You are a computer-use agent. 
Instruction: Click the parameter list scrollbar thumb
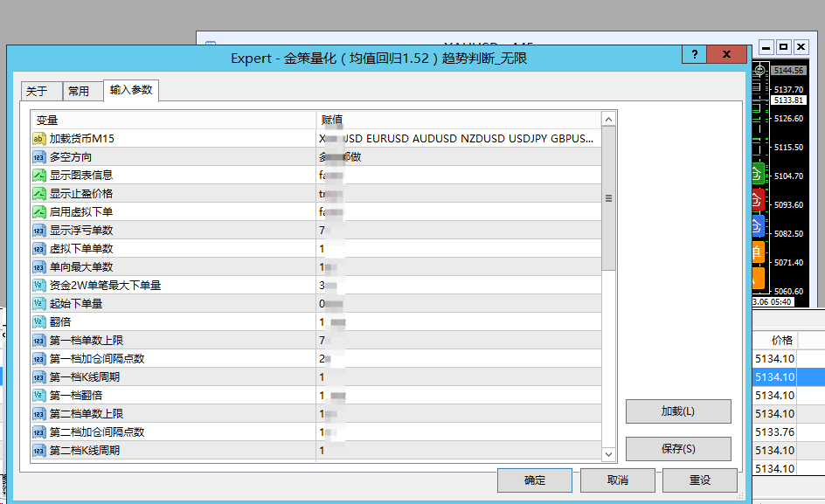pos(609,198)
